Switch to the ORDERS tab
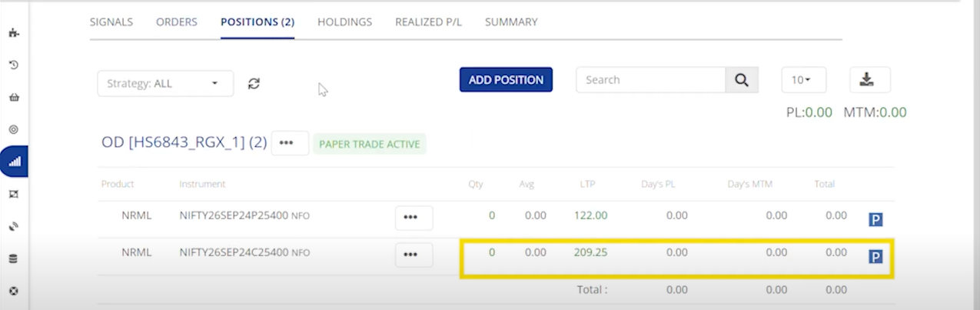Image resolution: width=980 pixels, height=310 pixels. (177, 22)
